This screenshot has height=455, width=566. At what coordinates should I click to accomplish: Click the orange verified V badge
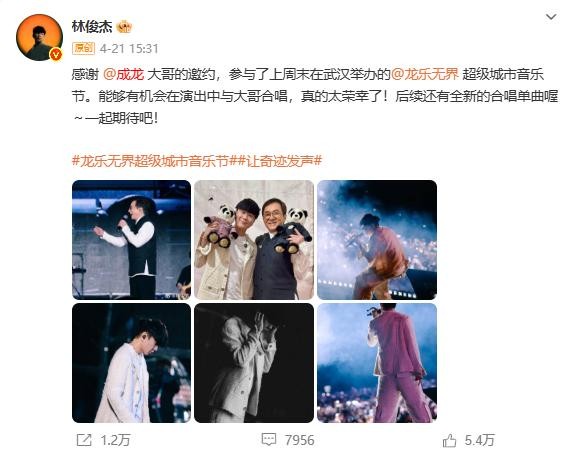(56, 54)
